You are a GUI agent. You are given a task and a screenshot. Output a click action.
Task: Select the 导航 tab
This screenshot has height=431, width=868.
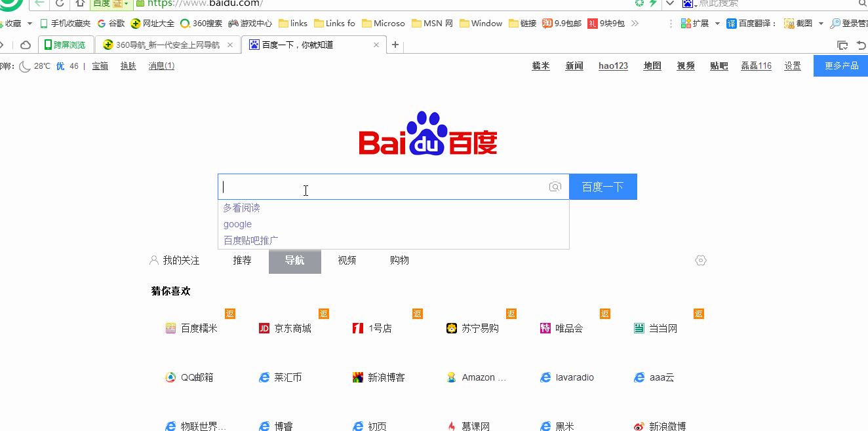[x=295, y=261]
